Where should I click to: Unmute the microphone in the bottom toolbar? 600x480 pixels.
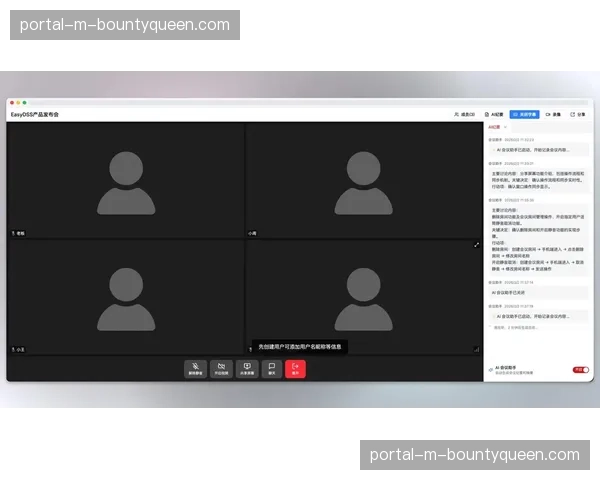point(195,368)
